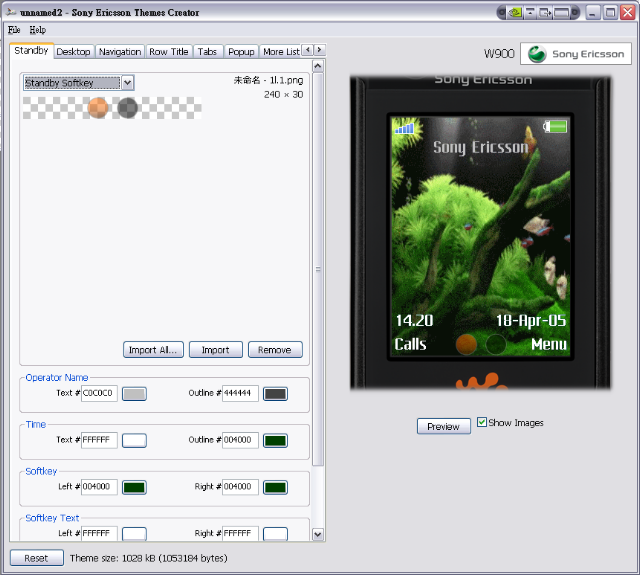Click the nView send-to-next-display button
The image size is (640, 575).
(x=545, y=13)
